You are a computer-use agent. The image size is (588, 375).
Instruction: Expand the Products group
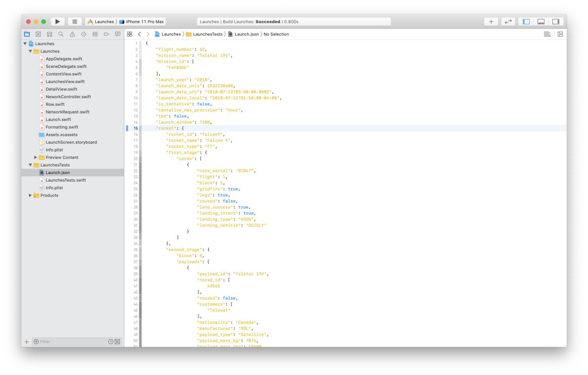[x=30, y=195]
